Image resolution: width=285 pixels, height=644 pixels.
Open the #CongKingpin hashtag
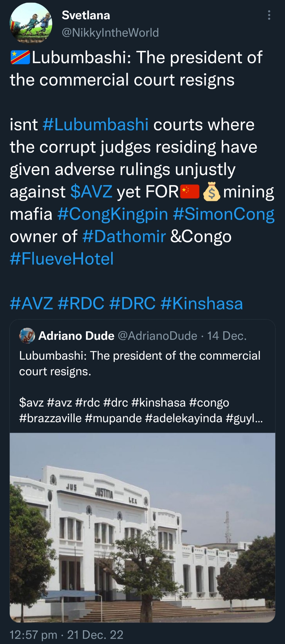click(x=113, y=214)
